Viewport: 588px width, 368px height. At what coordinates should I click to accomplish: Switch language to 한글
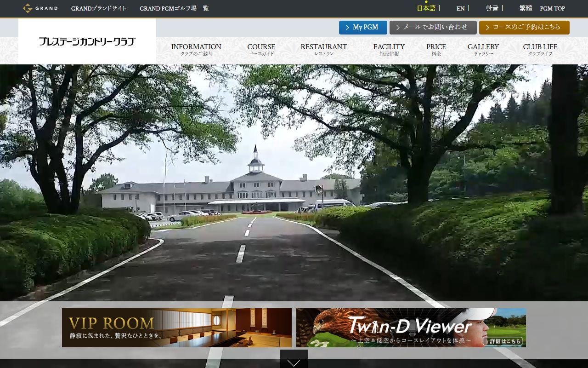point(492,8)
